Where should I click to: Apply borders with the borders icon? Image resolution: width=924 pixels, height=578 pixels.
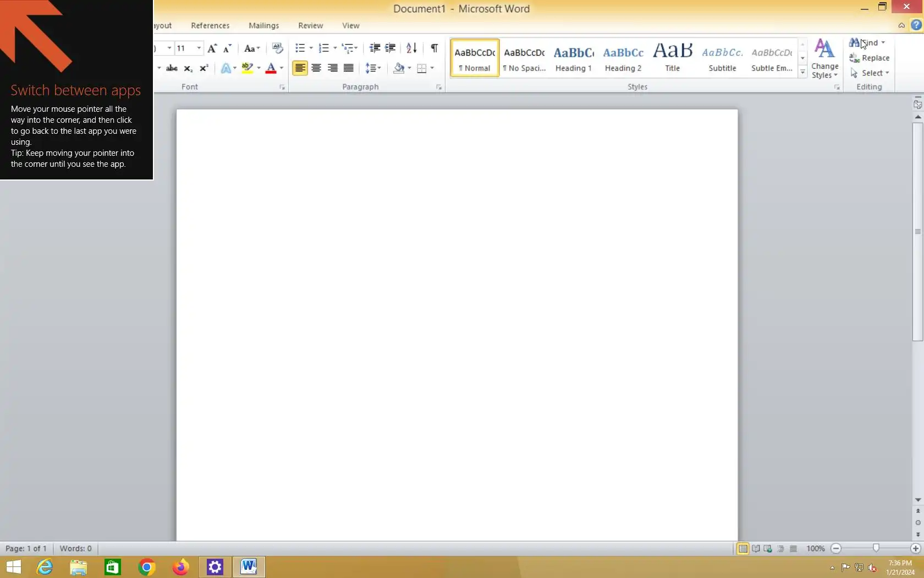[422, 68]
